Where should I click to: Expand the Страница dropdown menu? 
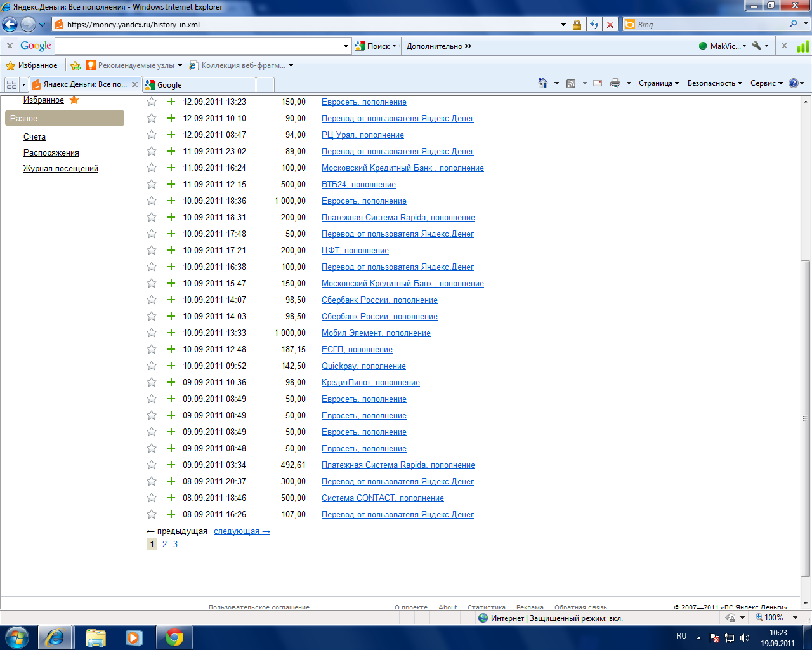coord(658,83)
